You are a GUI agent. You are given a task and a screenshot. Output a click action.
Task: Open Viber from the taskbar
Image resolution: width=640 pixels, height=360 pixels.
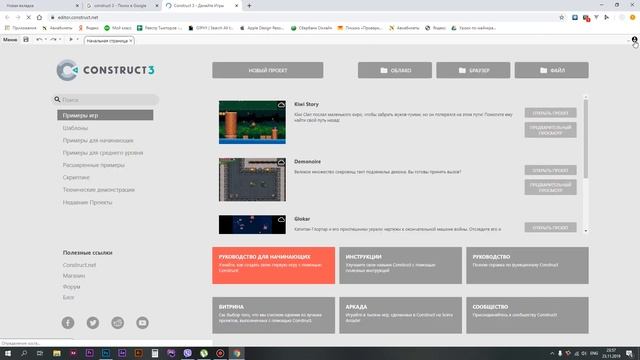click(187, 353)
